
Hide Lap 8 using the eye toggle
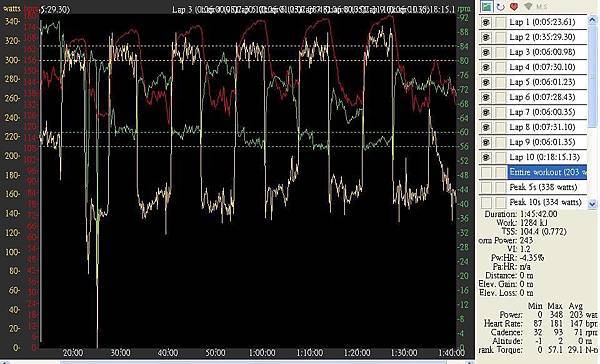486,127
